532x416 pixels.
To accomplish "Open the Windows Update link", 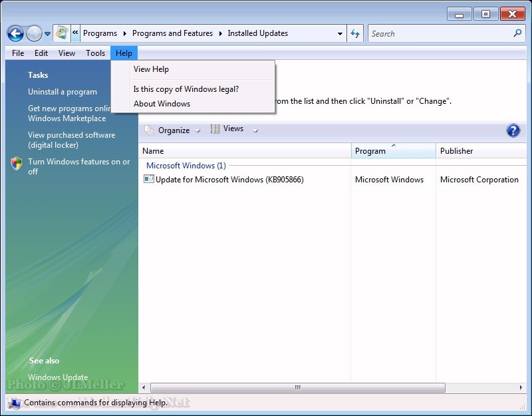I will (58, 377).
